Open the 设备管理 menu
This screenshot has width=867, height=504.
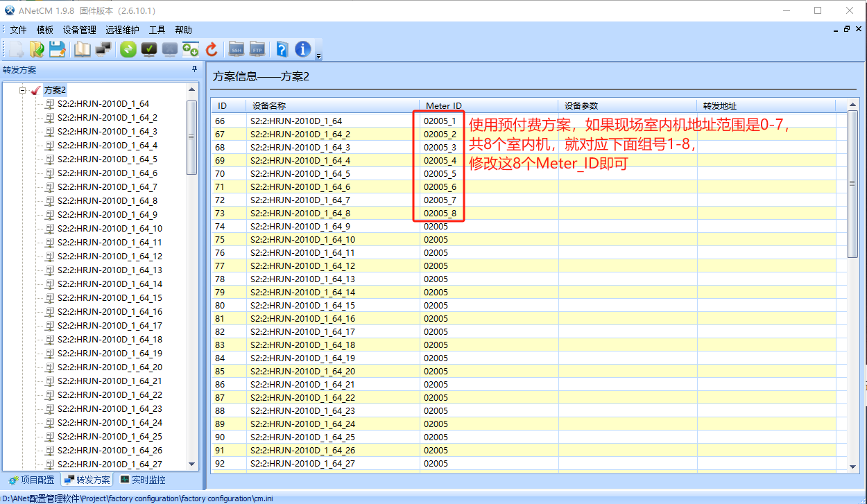pos(79,30)
